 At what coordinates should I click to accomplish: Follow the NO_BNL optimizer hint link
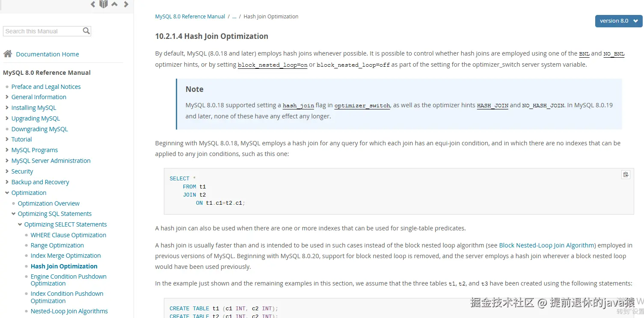click(x=614, y=54)
